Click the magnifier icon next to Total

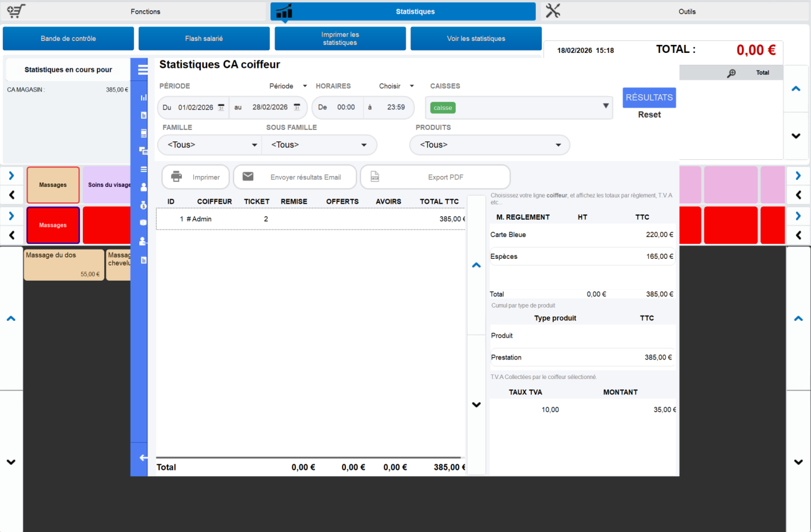[x=731, y=73]
